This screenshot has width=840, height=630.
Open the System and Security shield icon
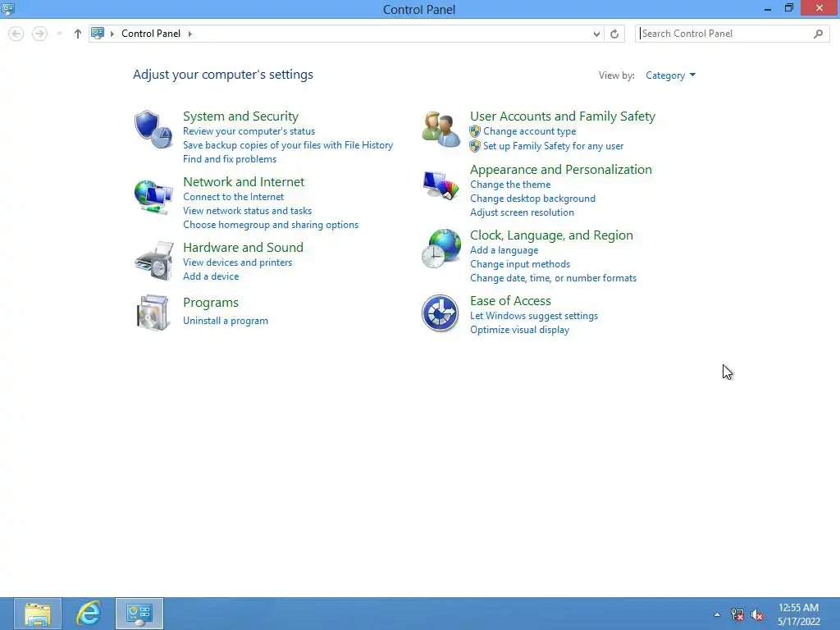pos(153,129)
